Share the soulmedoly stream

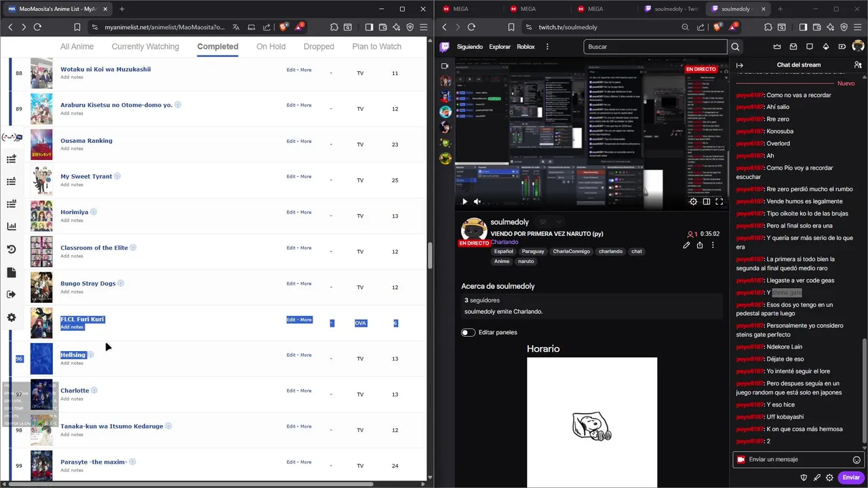[x=700, y=245]
